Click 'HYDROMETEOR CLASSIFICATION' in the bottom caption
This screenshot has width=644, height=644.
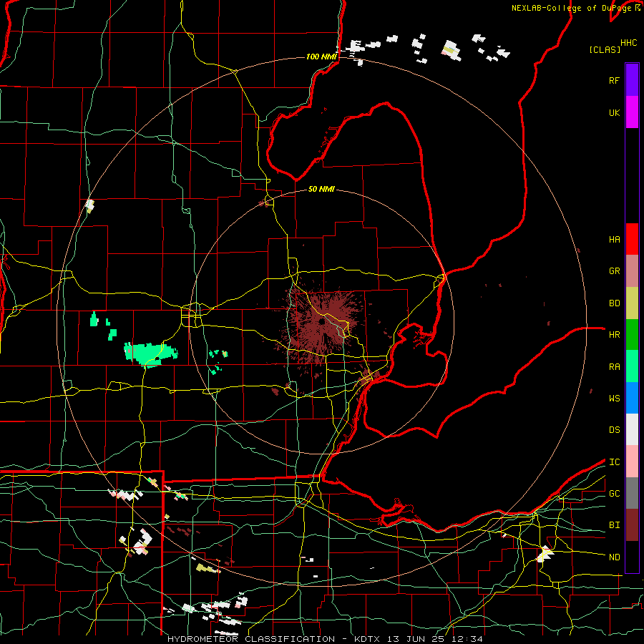[251, 639]
